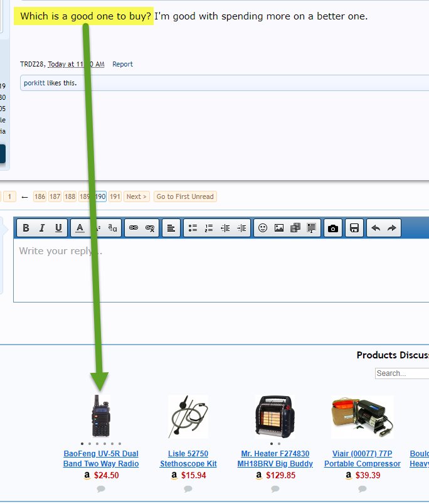Screen dimensions: 429x504
Task: Click the Viair compressor product image
Action: coord(363,417)
